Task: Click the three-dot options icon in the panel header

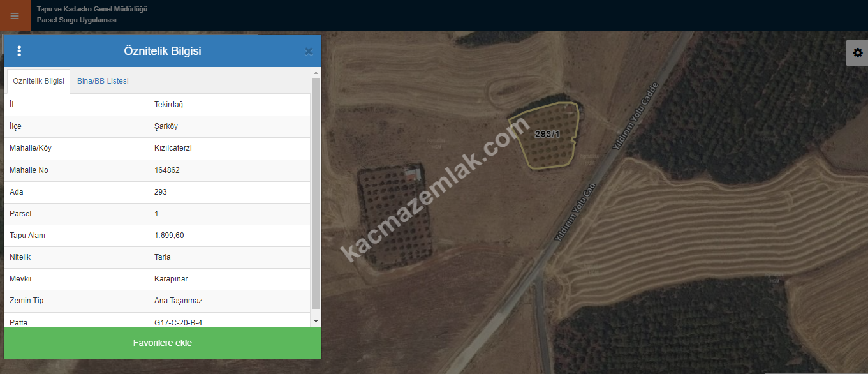Action: pyautogui.click(x=19, y=51)
